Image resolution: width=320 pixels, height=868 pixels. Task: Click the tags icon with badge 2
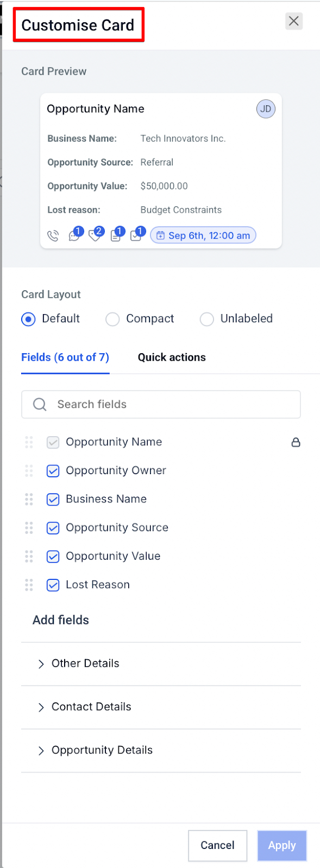click(x=96, y=234)
